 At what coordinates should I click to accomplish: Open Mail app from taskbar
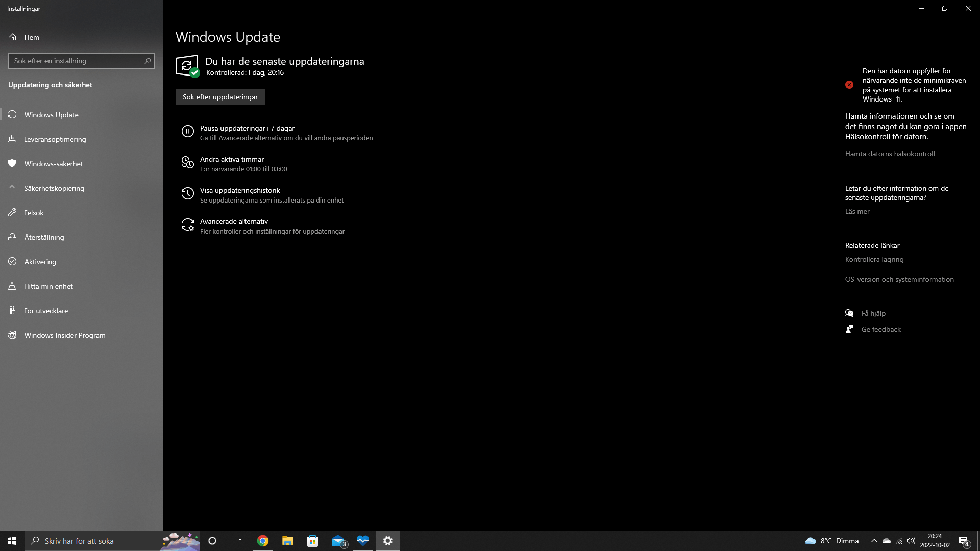click(338, 541)
